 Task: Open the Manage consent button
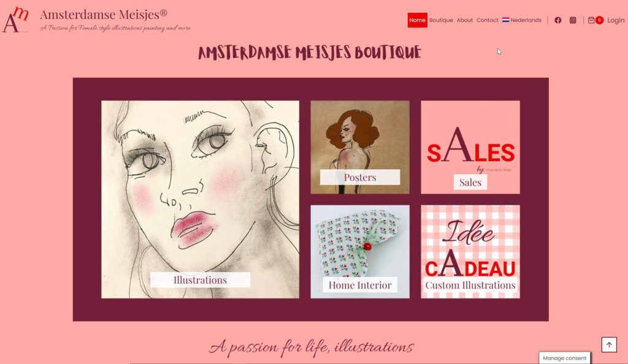(x=564, y=358)
